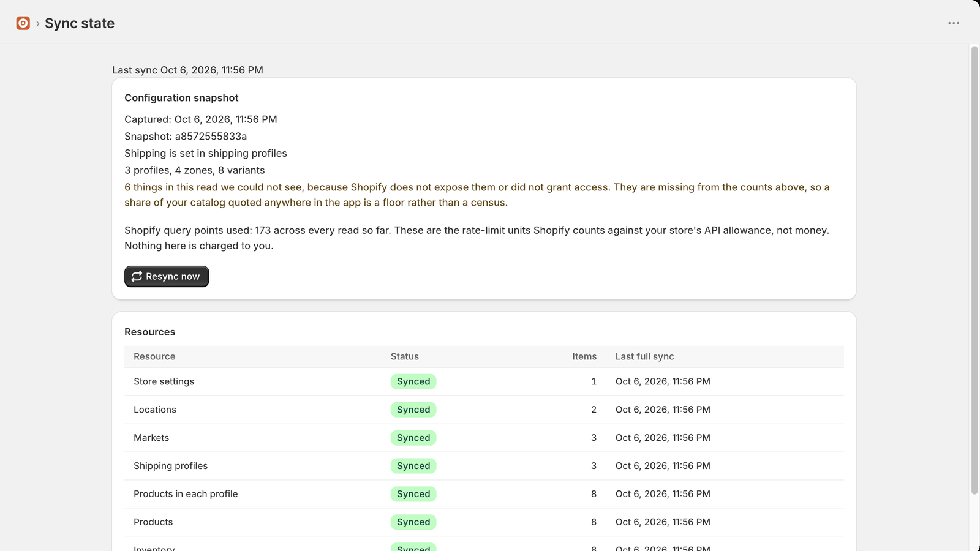Image resolution: width=980 pixels, height=551 pixels.
Task: Select the Products in each profile row label
Action: click(186, 494)
